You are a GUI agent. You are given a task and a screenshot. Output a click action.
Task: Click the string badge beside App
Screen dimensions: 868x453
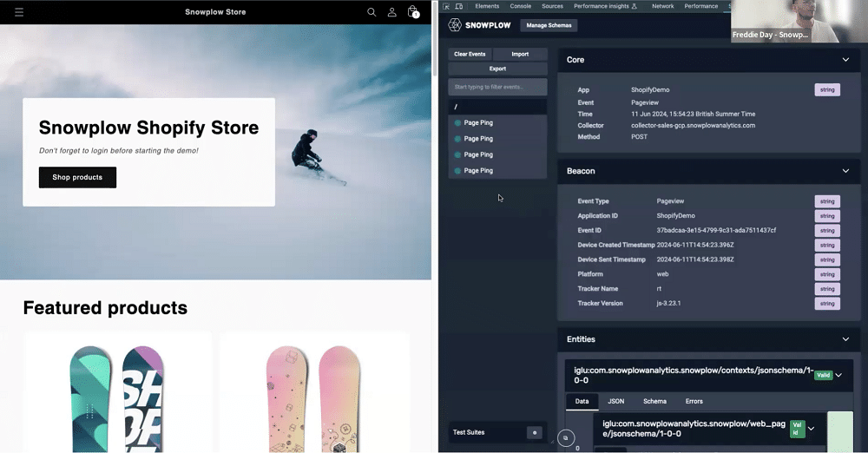827,89
